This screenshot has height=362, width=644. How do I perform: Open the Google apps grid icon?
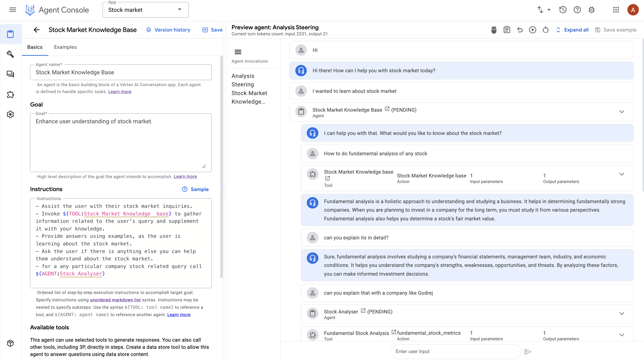616,10
